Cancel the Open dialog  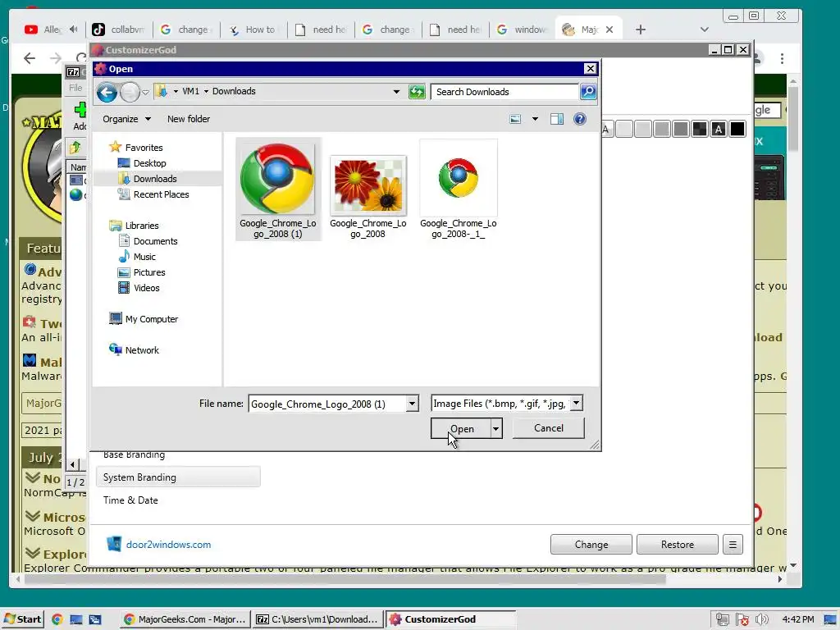(x=549, y=428)
